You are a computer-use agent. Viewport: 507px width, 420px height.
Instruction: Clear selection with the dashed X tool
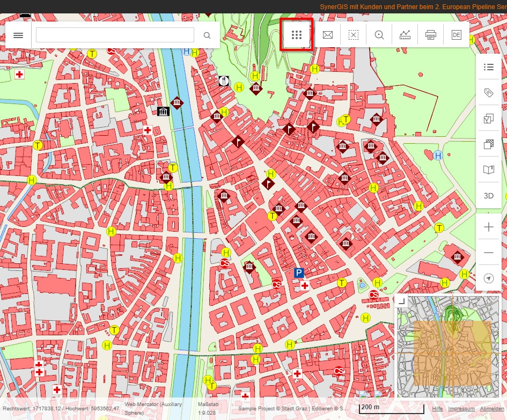pyautogui.click(x=353, y=35)
